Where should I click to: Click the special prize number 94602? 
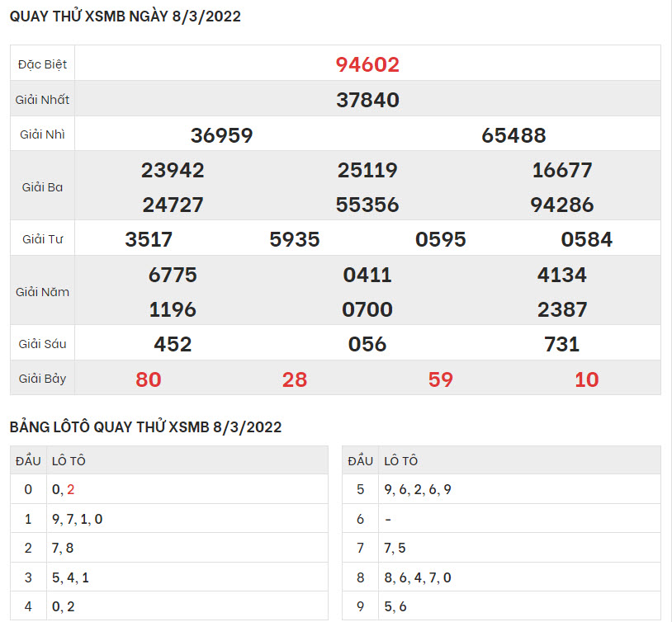click(367, 64)
